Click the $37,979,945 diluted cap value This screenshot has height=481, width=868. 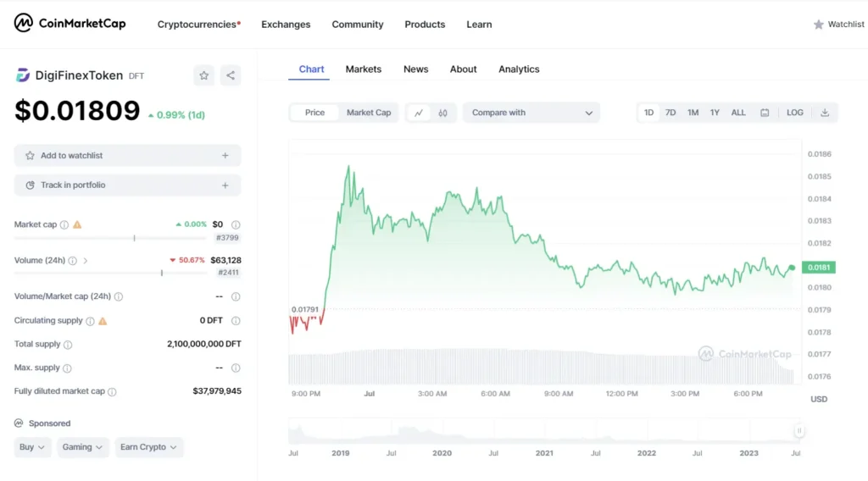tap(217, 391)
